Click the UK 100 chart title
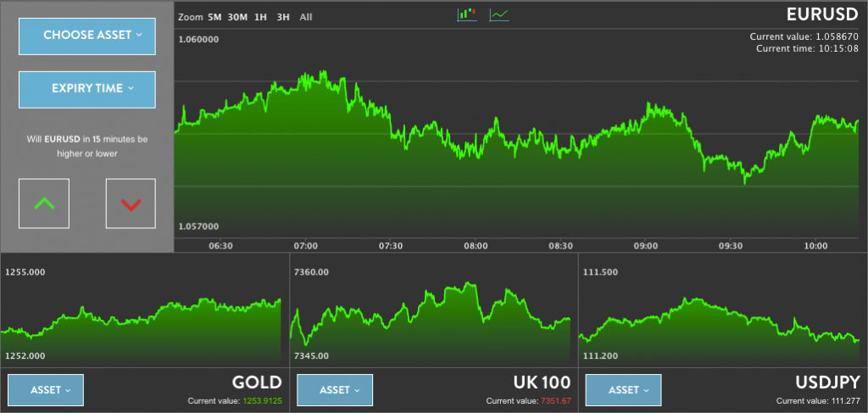868x413 pixels. (x=542, y=382)
